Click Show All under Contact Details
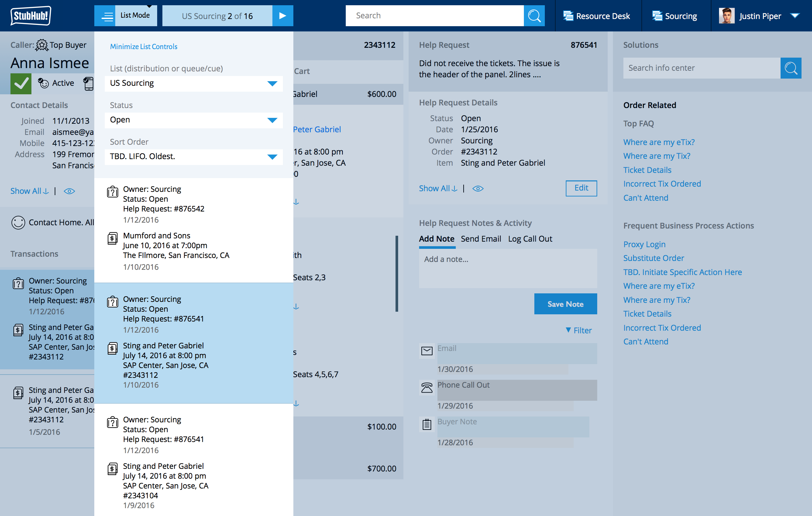Screen dimensions: 812x516 [29, 191]
